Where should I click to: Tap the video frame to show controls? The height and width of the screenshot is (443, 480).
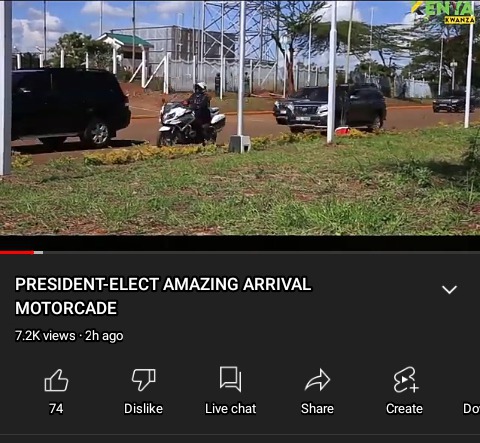coord(240,118)
